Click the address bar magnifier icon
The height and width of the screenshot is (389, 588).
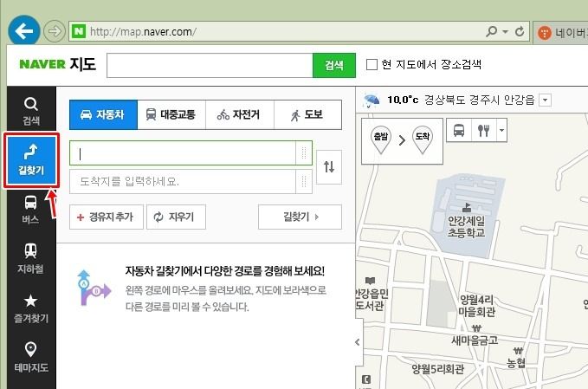click(491, 31)
